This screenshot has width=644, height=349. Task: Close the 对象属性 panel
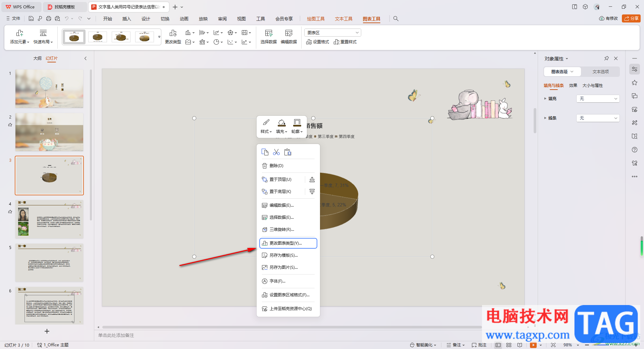616,58
